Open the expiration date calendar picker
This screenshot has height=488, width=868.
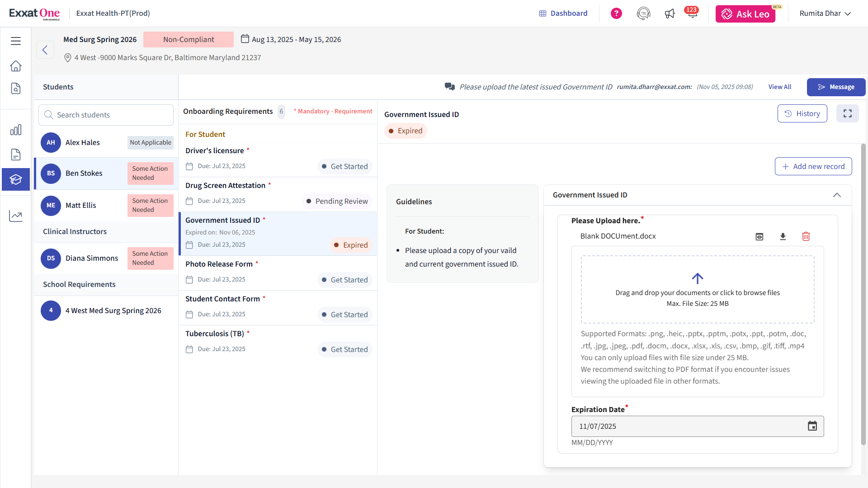[812, 426]
